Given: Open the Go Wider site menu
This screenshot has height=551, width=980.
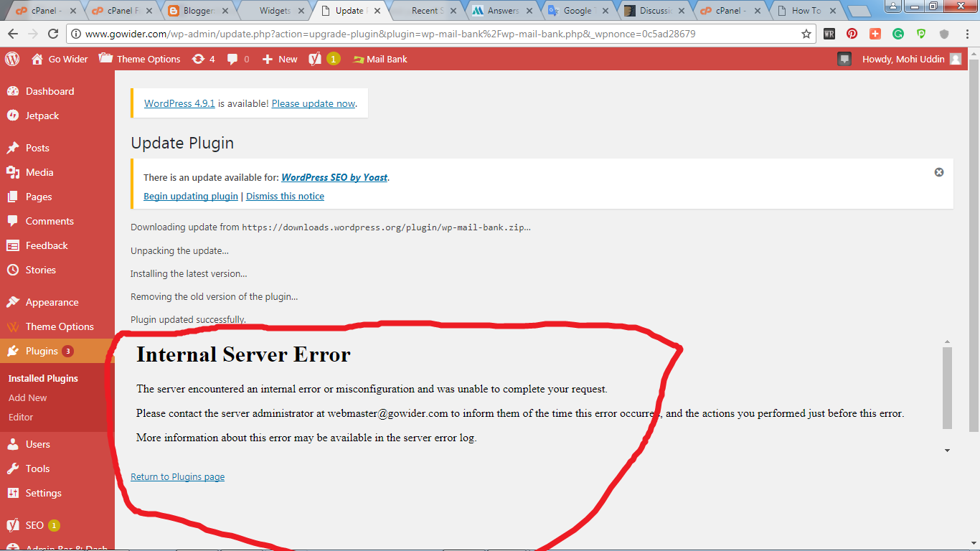Looking at the screenshot, I should click(60, 59).
